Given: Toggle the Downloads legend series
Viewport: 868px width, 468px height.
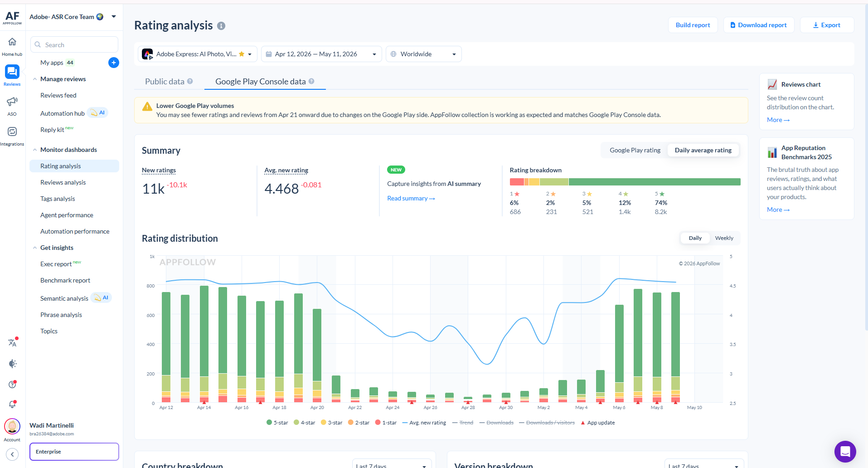Looking at the screenshot, I should click(496, 423).
